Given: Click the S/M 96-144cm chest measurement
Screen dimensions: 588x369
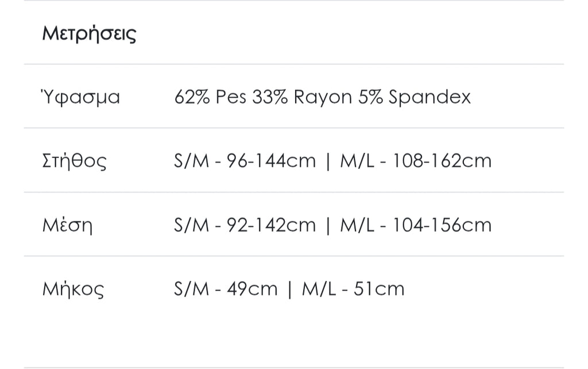Looking at the screenshot, I should pos(245,161).
